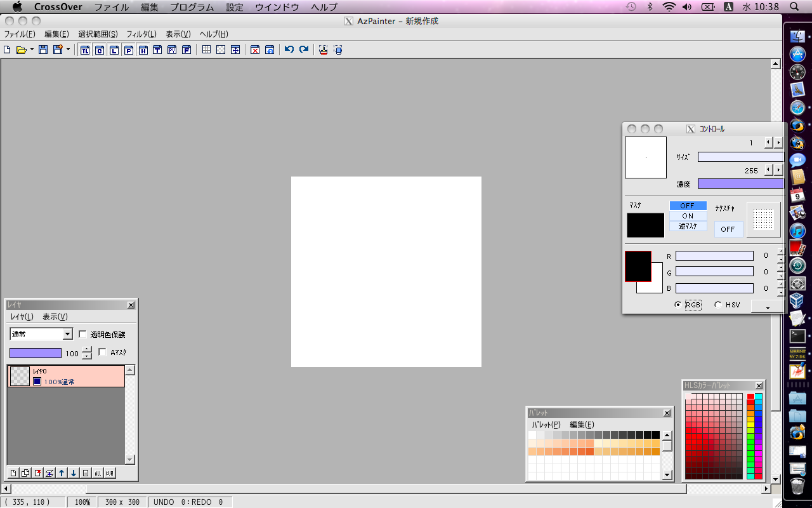Screen dimensions: 812x508
Task: Open the 編集 menu in the palette window
Action: click(x=582, y=424)
